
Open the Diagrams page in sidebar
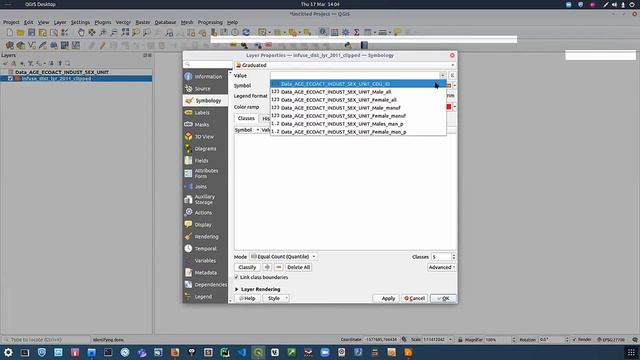[x=205, y=149]
